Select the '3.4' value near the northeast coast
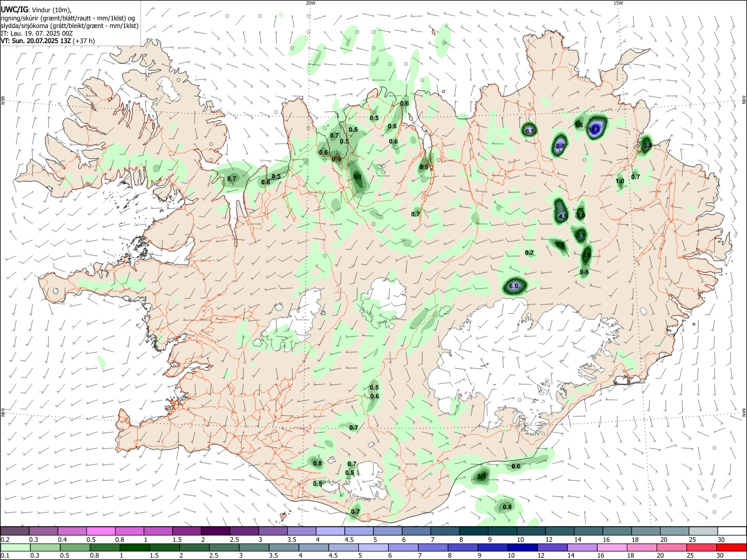 click(647, 144)
